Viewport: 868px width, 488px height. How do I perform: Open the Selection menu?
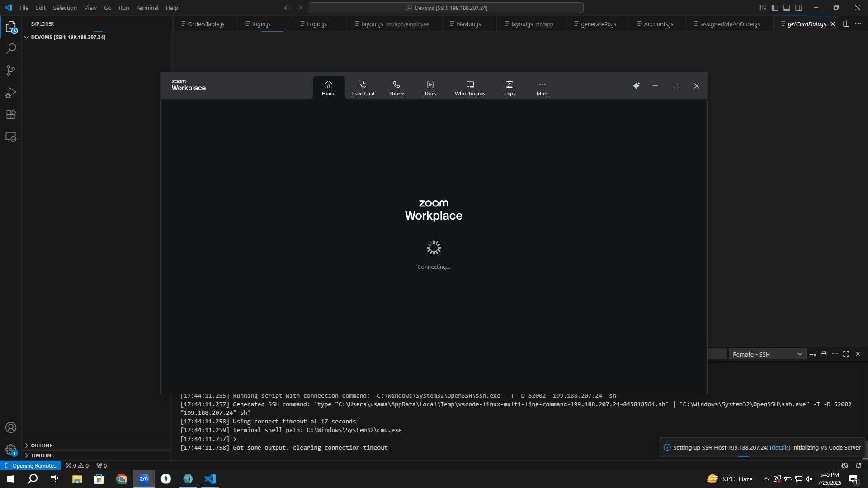point(65,8)
